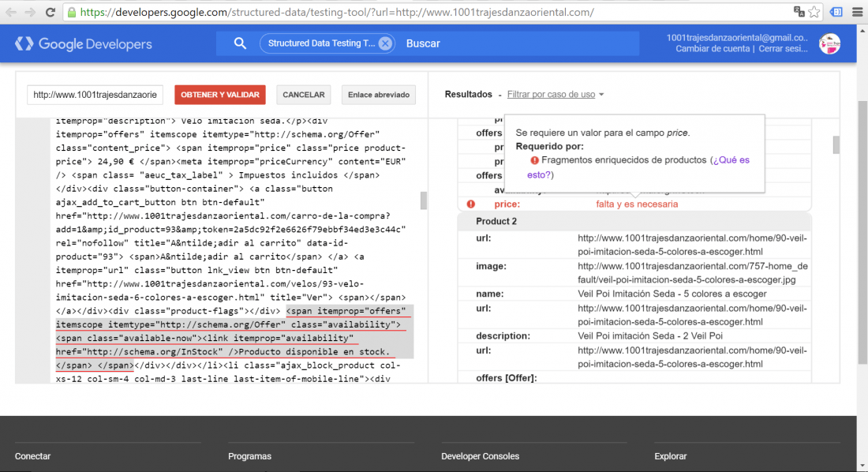Click the results panel scrollbar thumb

coord(836,145)
